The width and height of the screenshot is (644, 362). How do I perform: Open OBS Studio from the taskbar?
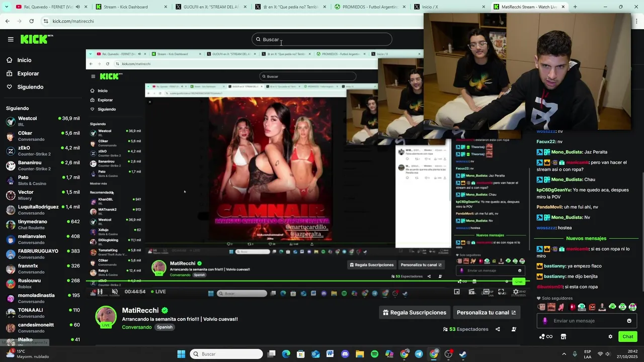pyautogui.click(x=448, y=354)
